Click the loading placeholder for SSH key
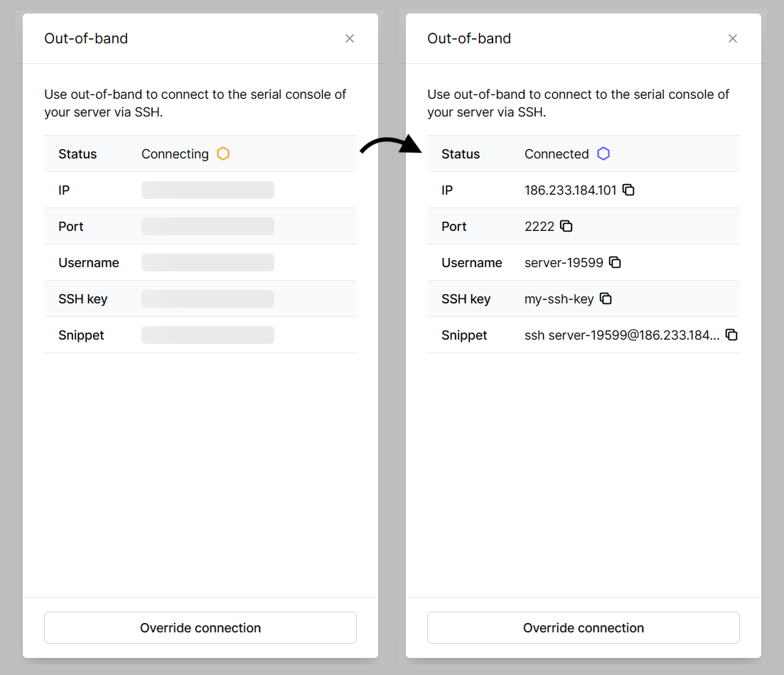 coord(208,298)
